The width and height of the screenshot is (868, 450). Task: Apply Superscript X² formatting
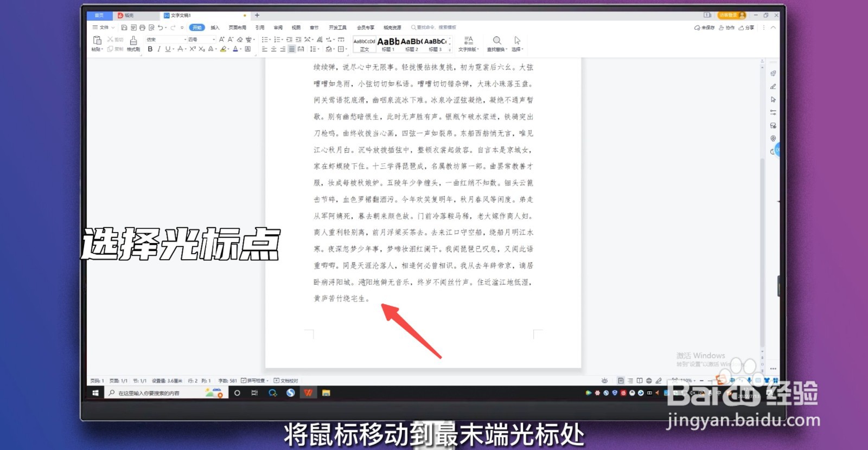click(x=193, y=49)
